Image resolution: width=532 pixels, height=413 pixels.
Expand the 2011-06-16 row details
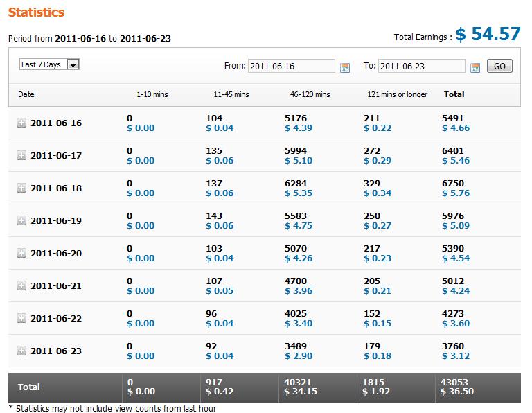click(x=21, y=123)
